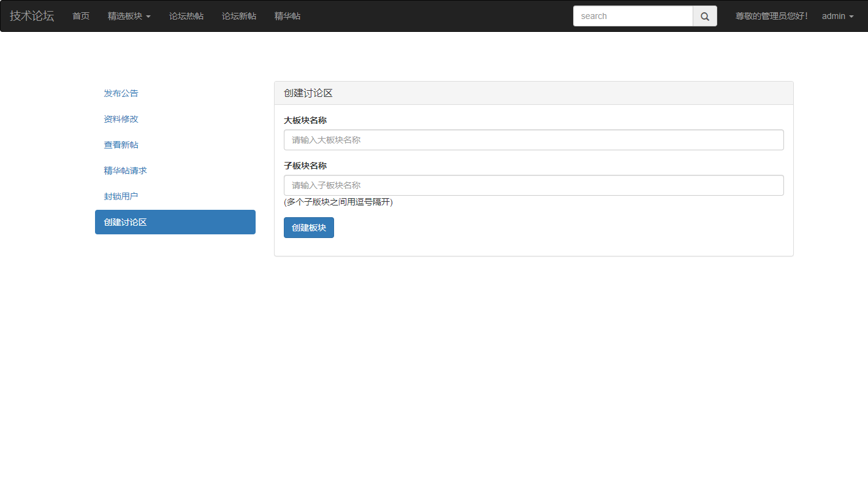This screenshot has width=868, height=492.
Task: Navigate to 论坛新帖 in navbar
Action: pyautogui.click(x=239, y=17)
